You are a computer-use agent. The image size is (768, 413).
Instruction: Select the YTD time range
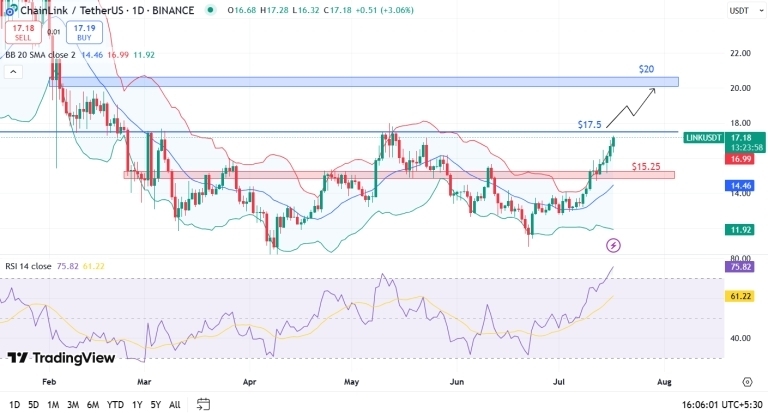(115, 405)
